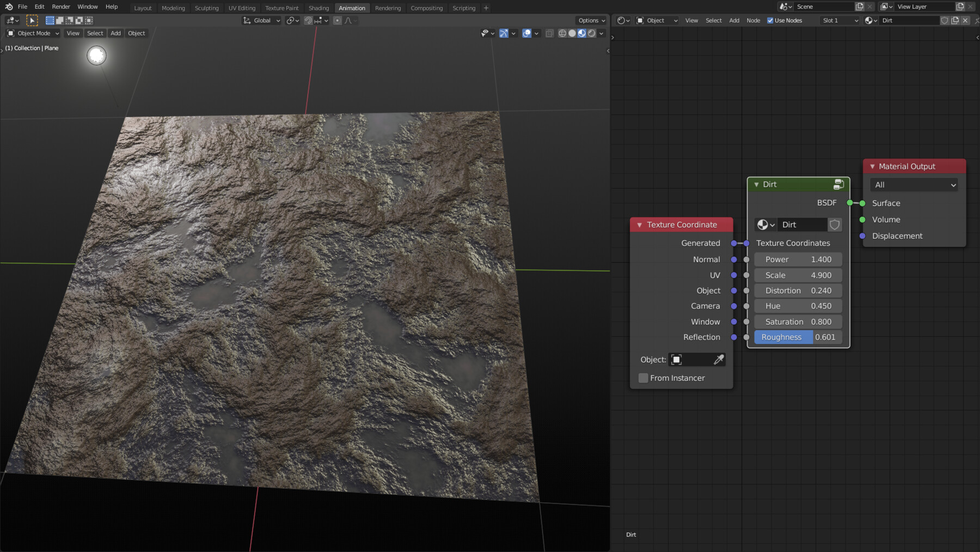Click the Add menu in viewport header

[115, 33]
